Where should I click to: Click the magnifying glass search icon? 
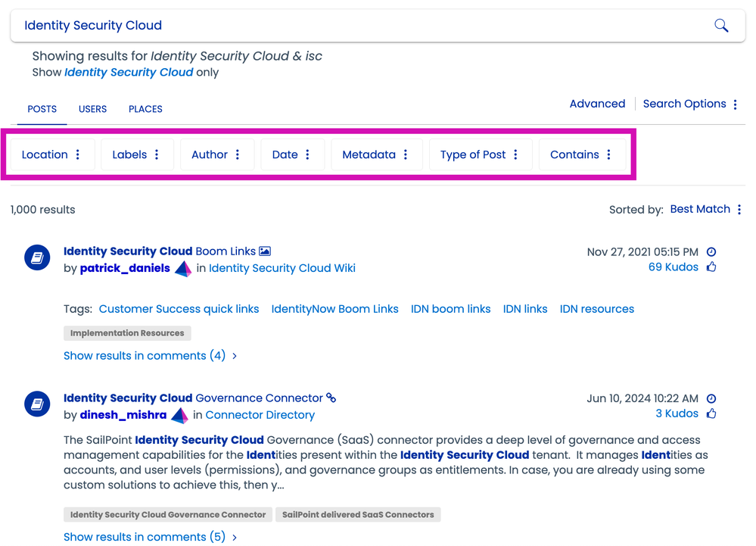(721, 26)
